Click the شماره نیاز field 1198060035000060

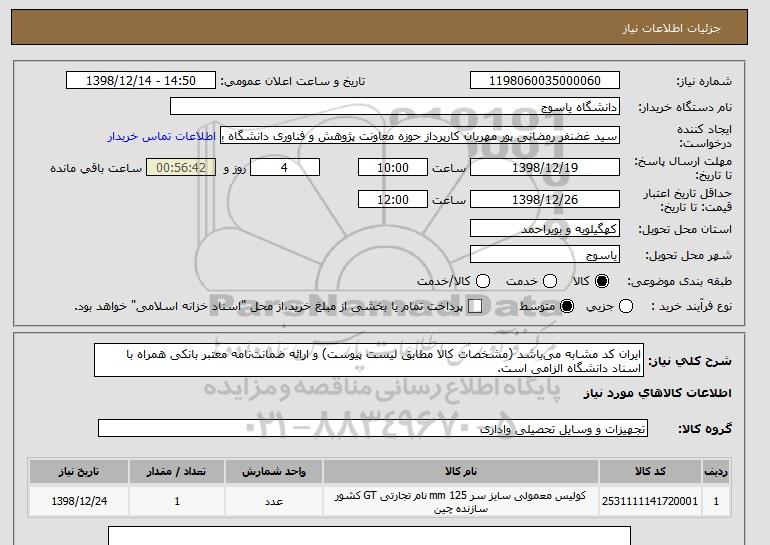point(545,81)
